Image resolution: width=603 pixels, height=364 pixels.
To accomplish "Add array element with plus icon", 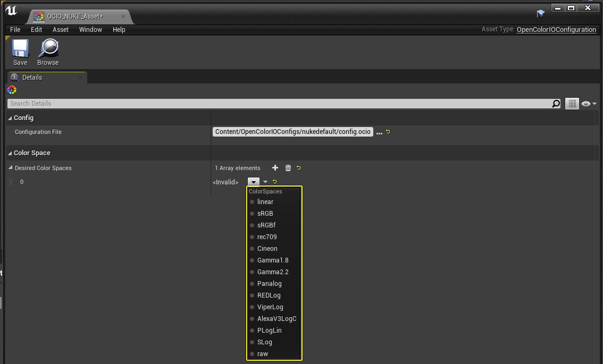I will coord(275,167).
